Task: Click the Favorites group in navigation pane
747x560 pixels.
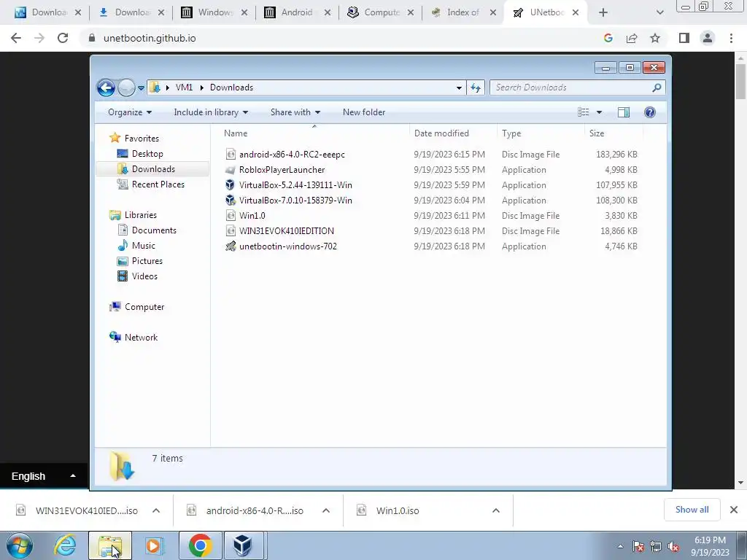Action: tap(142, 138)
